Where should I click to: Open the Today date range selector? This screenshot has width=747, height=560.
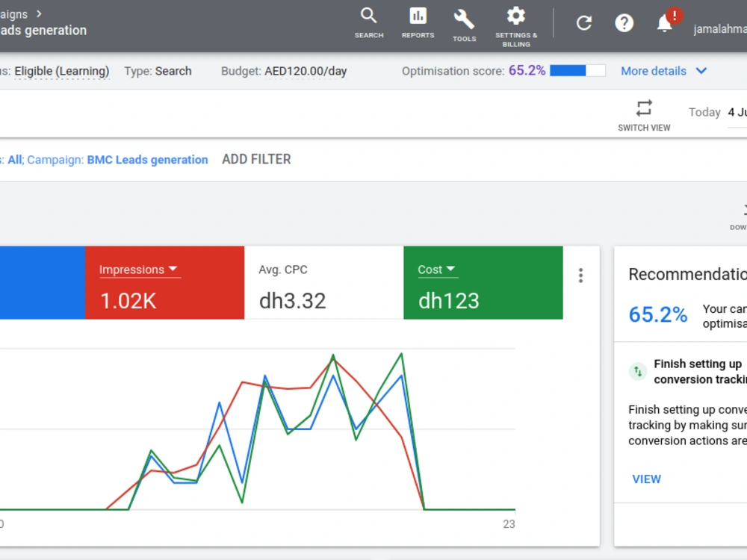pyautogui.click(x=717, y=113)
